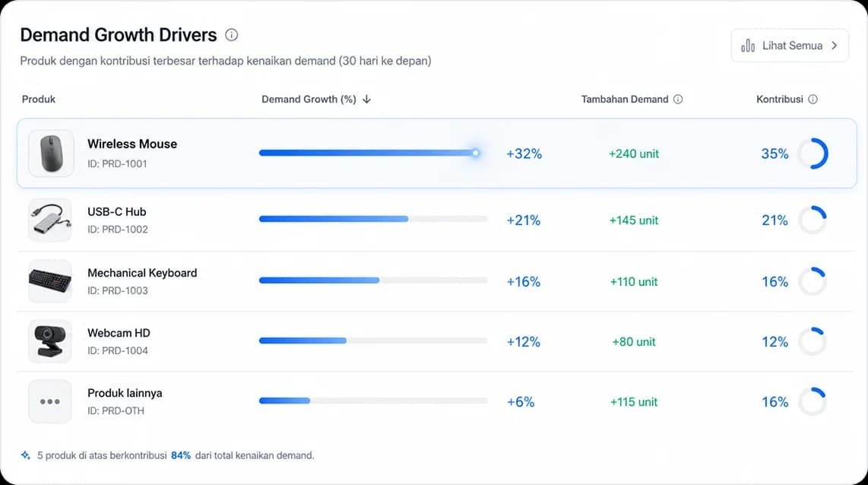Open the USB-C Hub product thumbnail

pyautogui.click(x=50, y=220)
